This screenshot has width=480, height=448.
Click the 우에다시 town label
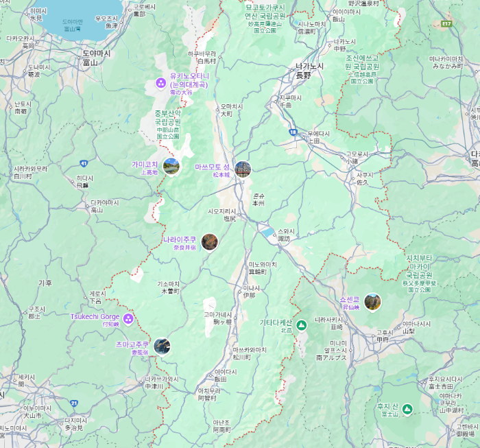click(x=319, y=137)
